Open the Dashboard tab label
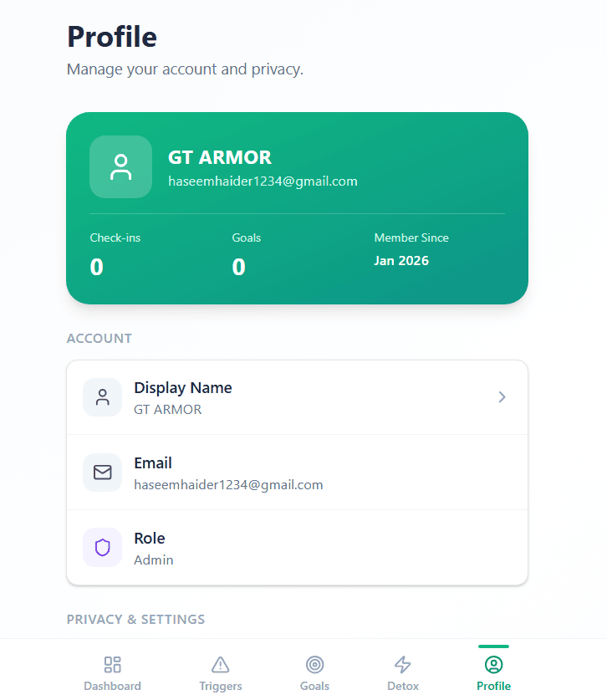The image size is (607, 700). [x=112, y=687]
